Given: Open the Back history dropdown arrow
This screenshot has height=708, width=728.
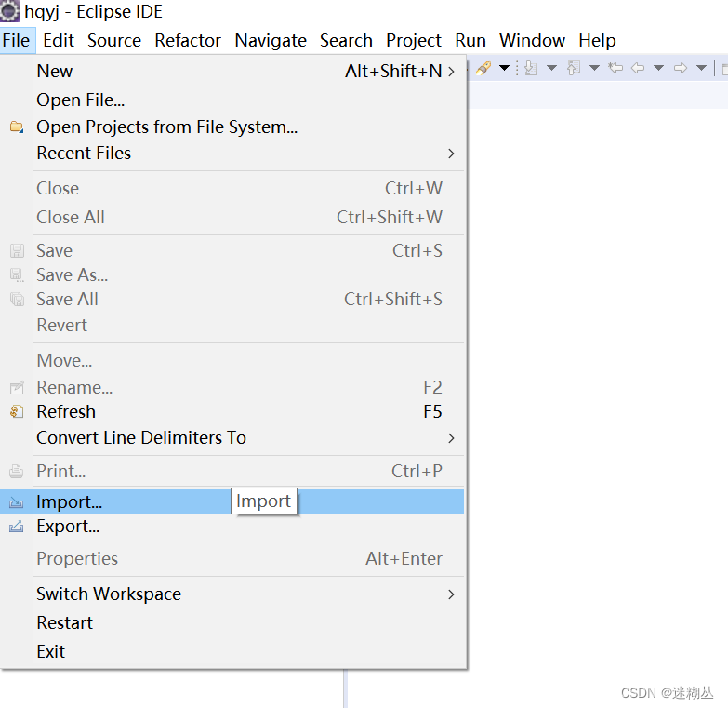Looking at the screenshot, I should coord(658,68).
